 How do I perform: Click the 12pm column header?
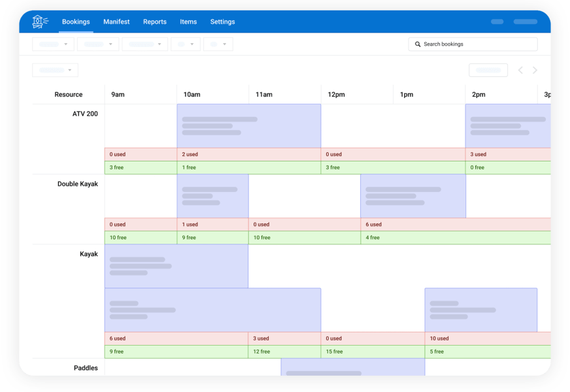click(357, 95)
